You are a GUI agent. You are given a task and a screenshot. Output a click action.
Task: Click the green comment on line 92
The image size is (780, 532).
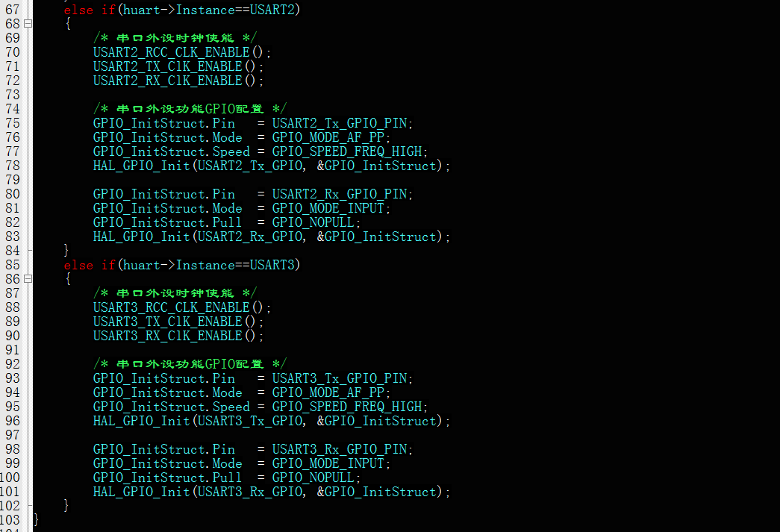(x=190, y=364)
